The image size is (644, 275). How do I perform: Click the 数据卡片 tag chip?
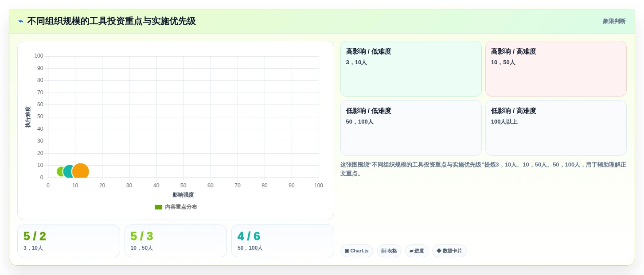tap(449, 251)
